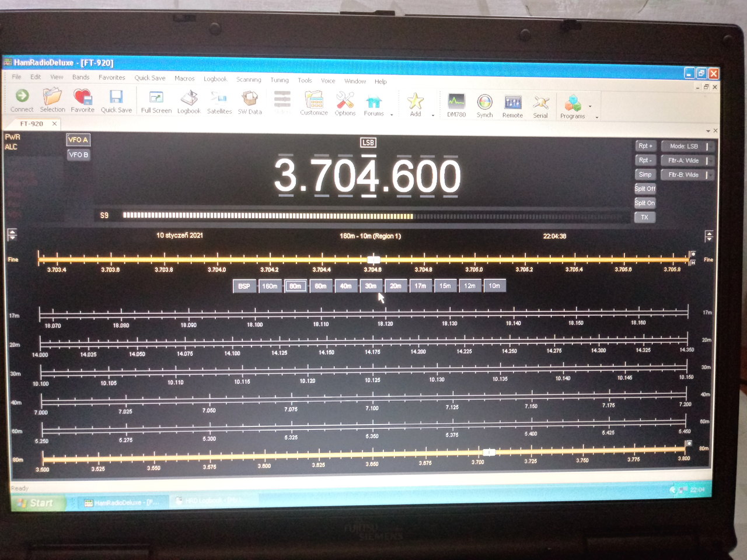Viewport: 747px width, 560px height.
Task: Toggle the TX button
Action: tap(645, 217)
